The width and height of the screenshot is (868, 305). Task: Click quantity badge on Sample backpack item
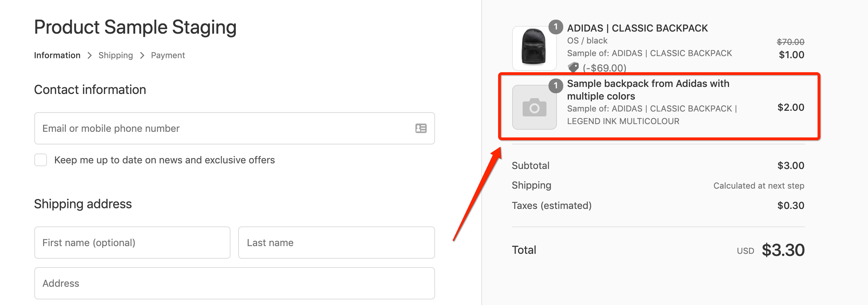click(556, 86)
